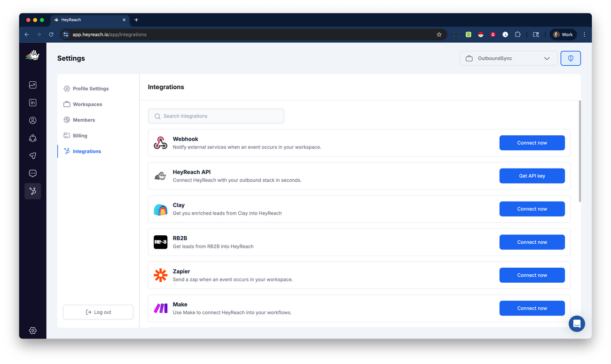The height and width of the screenshot is (364, 611).
Task: Connect the Clay integration
Action: point(532,209)
